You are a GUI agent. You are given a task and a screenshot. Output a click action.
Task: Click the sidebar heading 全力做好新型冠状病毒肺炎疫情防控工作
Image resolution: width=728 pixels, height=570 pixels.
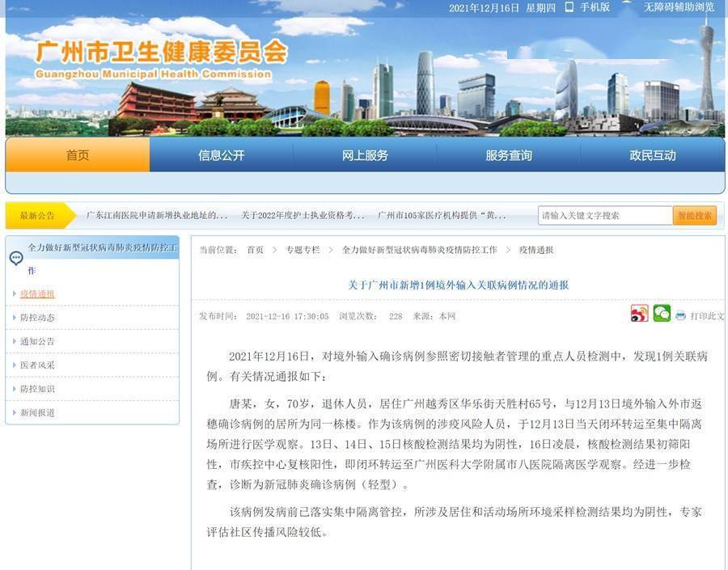(103, 259)
